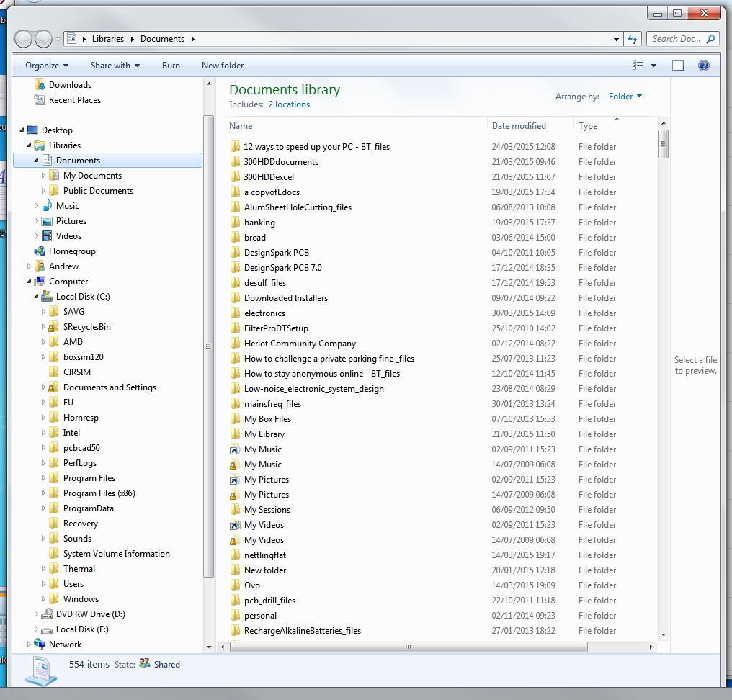Click the file list vertical scrollbar thumb
Image resolution: width=732 pixels, height=700 pixels.
663,144
